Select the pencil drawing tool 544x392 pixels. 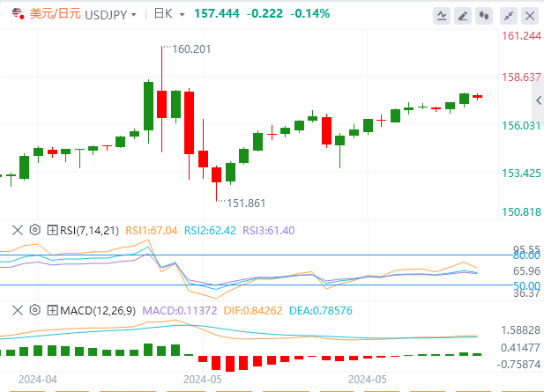(x=463, y=16)
